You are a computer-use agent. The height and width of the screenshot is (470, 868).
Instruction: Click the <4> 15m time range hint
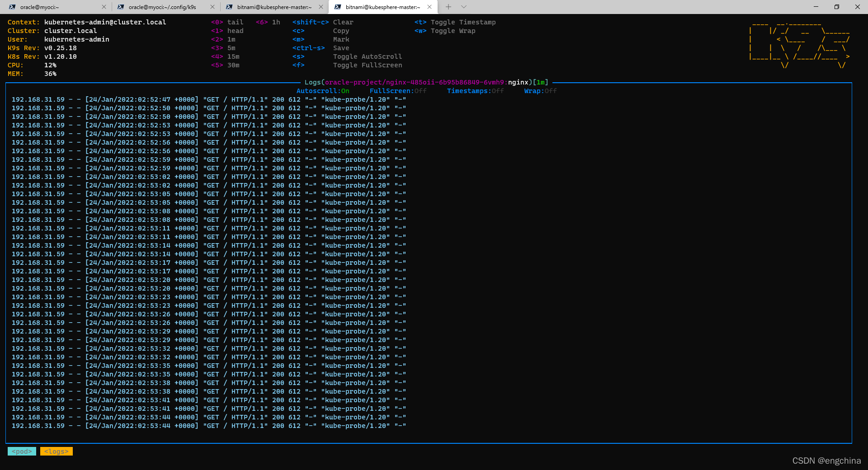tap(225, 56)
